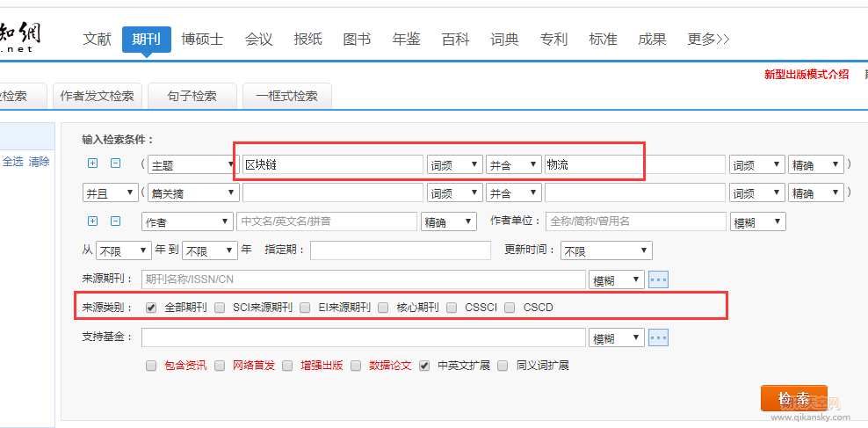Image resolution: width=868 pixels, height=428 pixels.
Task: Open the 句子检索 tab
Action: tap(192, 96)
